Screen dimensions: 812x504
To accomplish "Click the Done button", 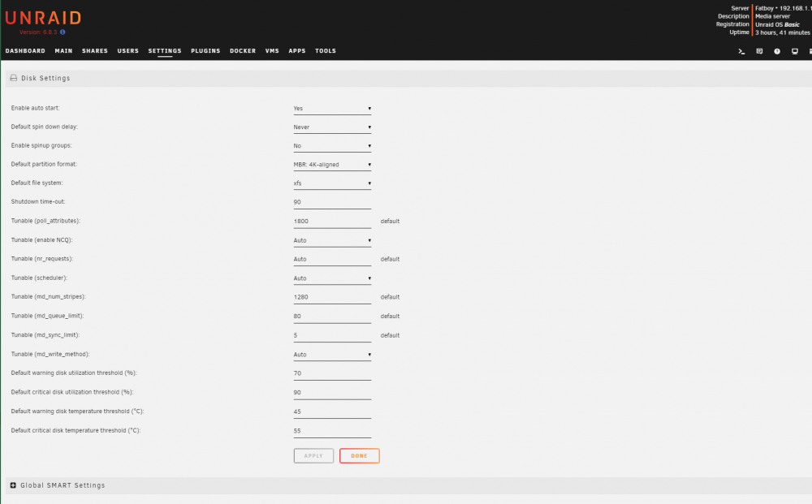I will point(360,456).
